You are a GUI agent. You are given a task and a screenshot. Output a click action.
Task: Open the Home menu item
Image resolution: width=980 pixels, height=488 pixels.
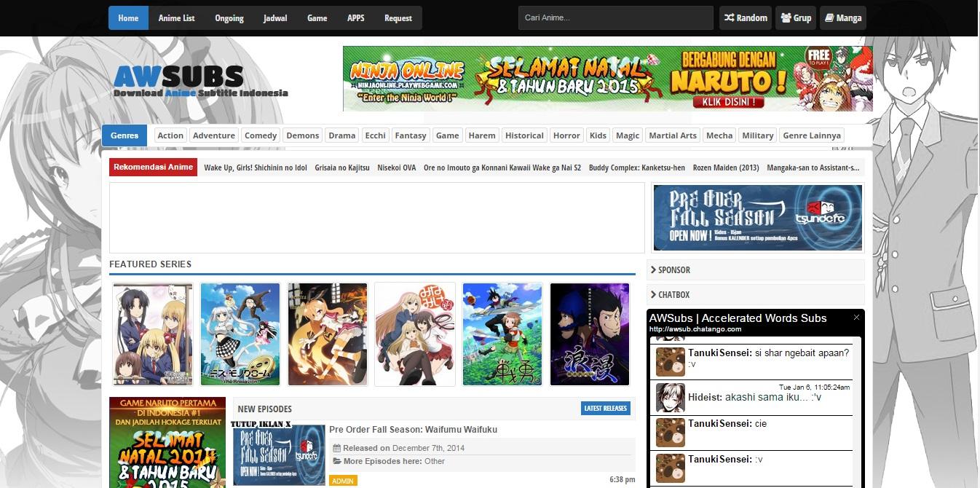point(128,18)
